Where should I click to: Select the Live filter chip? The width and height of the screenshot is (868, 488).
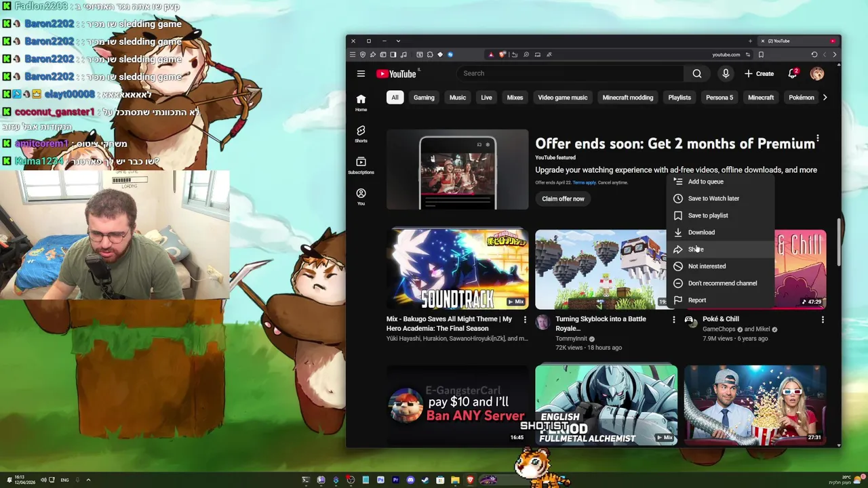[486, 98]
